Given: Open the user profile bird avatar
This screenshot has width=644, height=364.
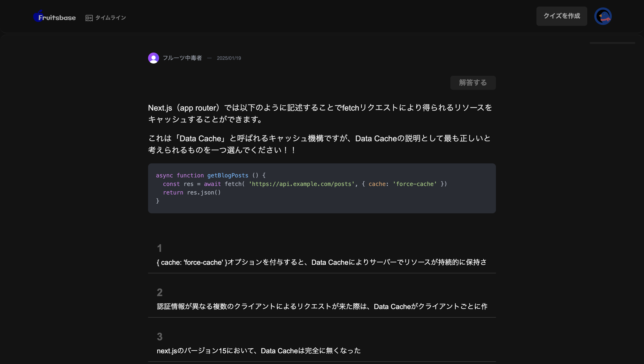Looking at the screenshot, I should 603,16.
